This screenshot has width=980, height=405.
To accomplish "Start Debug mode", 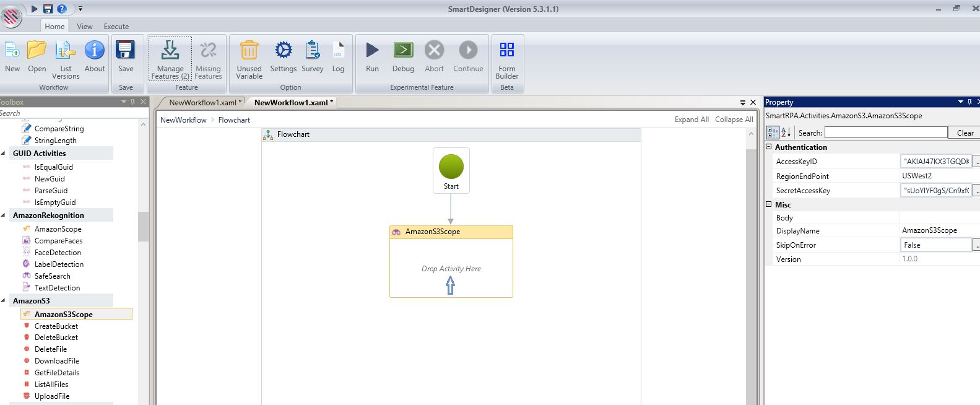I will pyautogui.click(x=403, y=51).
